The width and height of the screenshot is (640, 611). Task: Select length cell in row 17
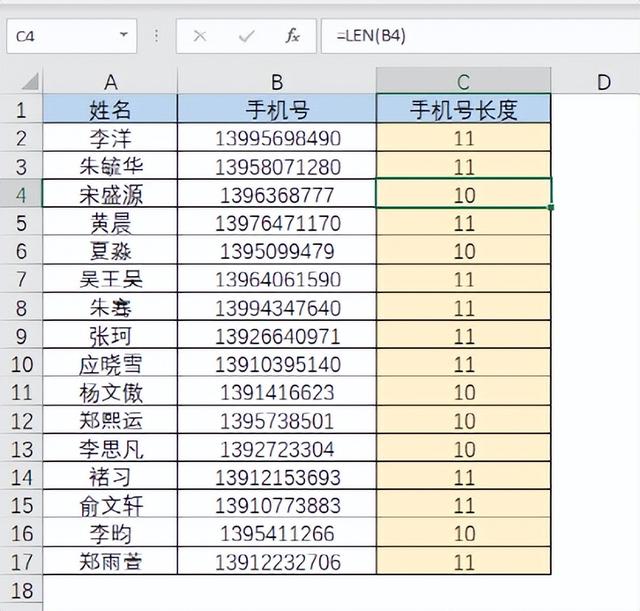coord(463,561)
